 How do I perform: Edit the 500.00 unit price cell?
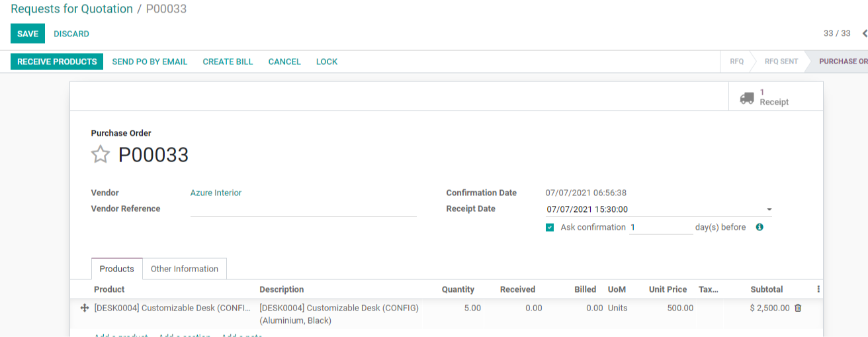[680, 308]
